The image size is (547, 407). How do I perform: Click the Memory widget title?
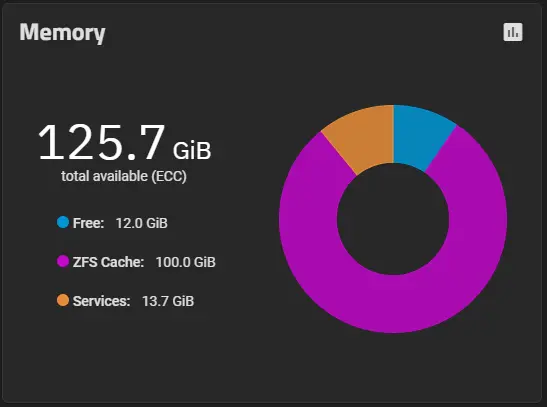click(62, 33)
